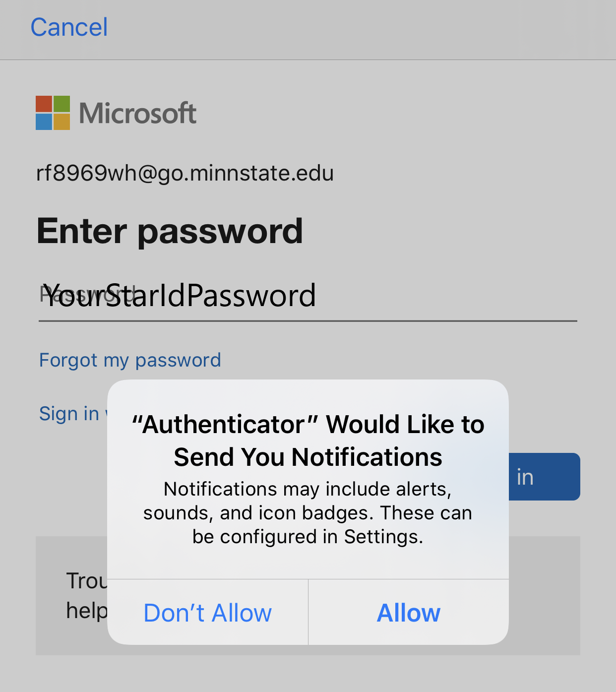This screenshot has width=616, height=692.
Task: Tap the word Settings in the alert message
Action: 382,537
